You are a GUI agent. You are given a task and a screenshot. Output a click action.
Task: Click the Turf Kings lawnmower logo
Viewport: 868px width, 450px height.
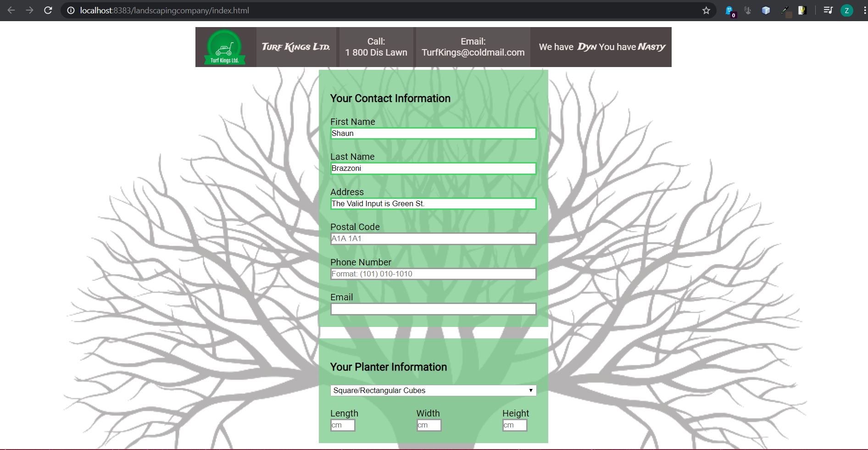(x=224, y=47)
